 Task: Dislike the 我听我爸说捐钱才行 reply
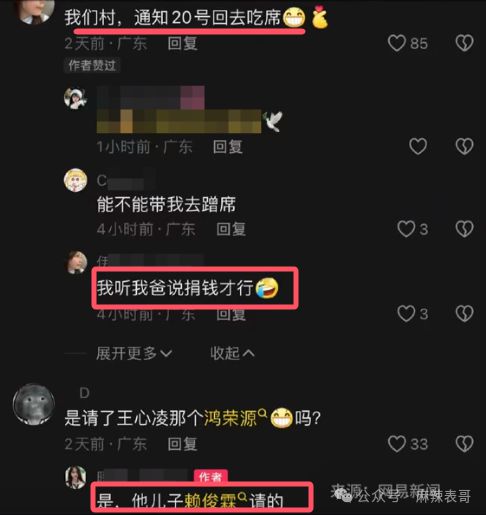tap(464, 314)
